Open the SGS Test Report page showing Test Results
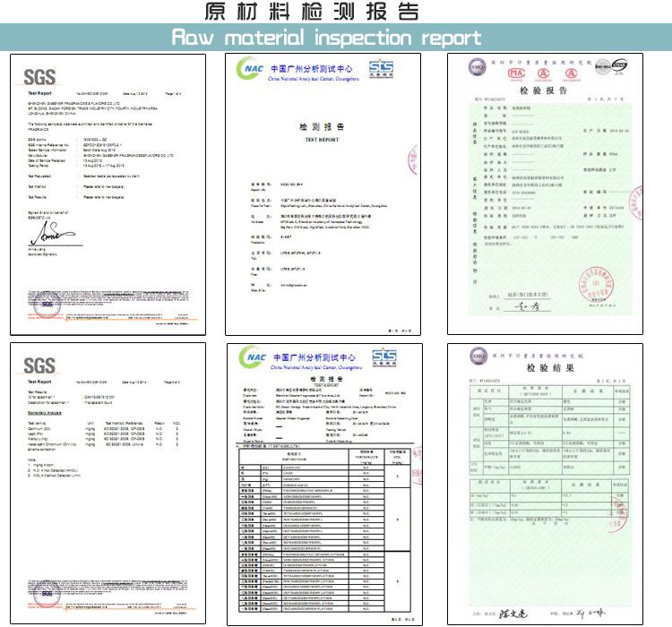 tap(108, 483)
